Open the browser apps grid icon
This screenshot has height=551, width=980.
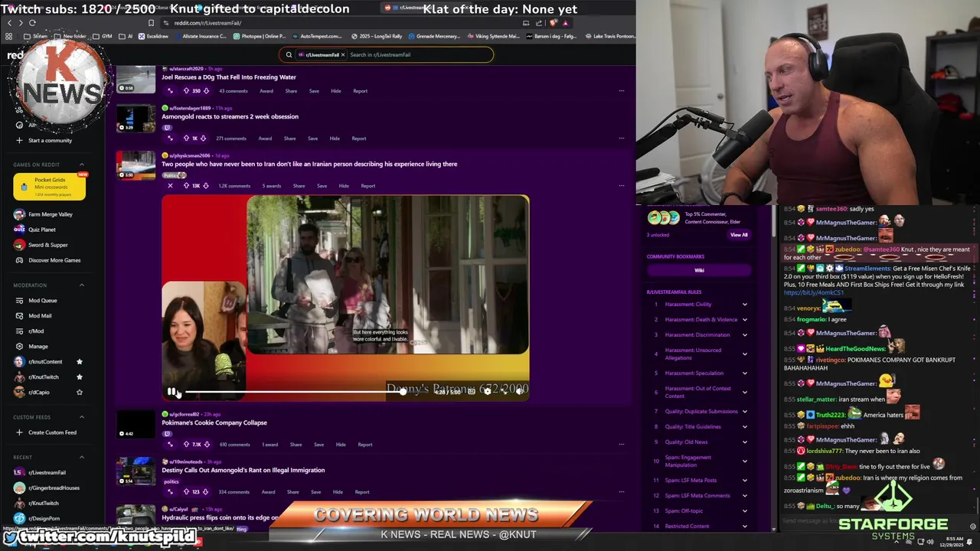tap(8, 36)
